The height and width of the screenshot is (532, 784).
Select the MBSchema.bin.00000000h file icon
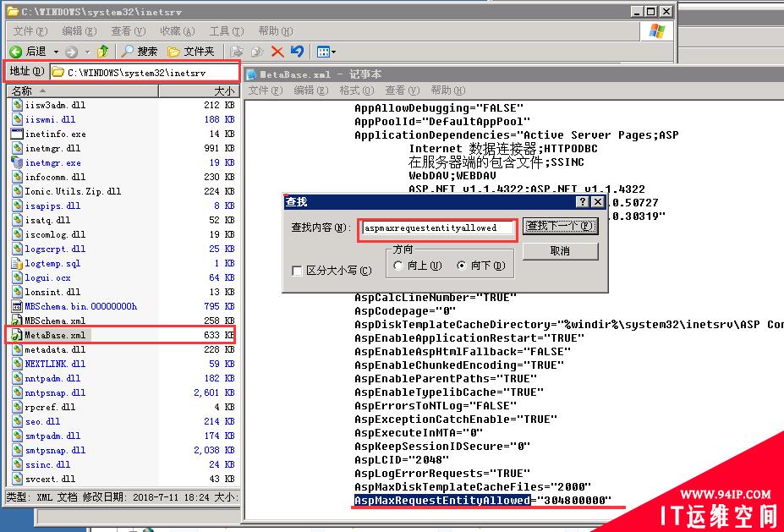coord(18,306)
